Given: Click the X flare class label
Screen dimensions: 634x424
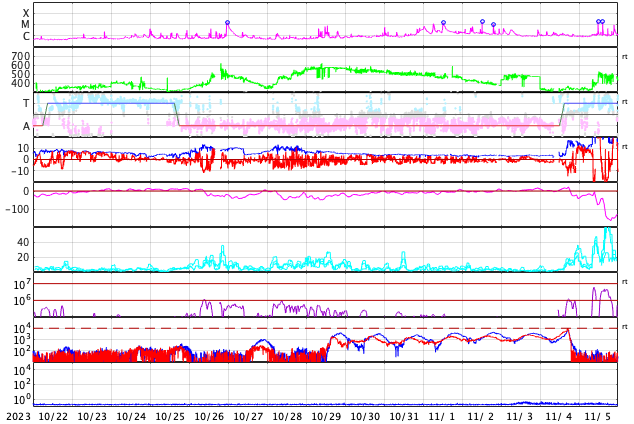Looking at the screenshot, I should (26, 14).
